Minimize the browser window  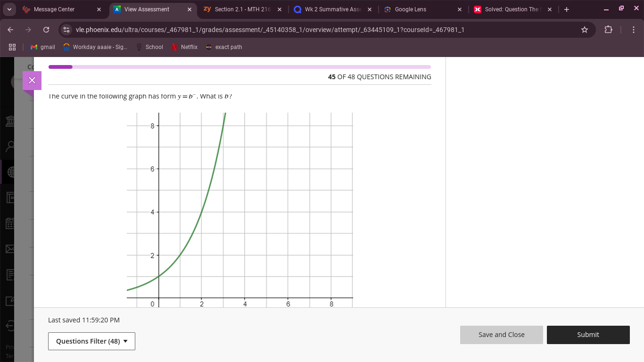[x=606, y=9]
